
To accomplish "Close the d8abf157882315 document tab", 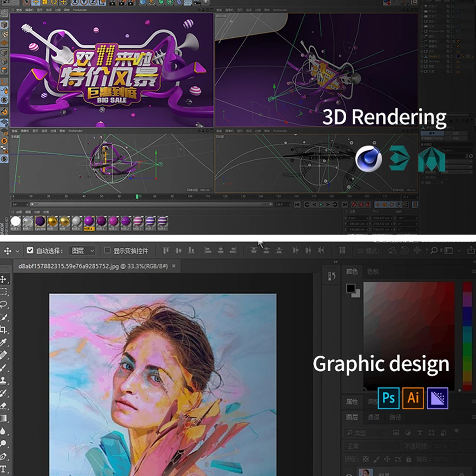I will click(x=174, y=266).
